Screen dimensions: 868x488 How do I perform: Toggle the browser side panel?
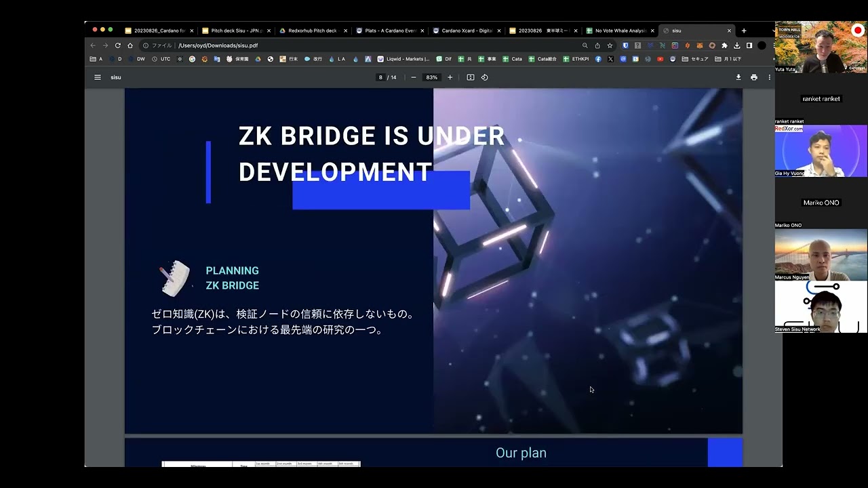(749, 45)
